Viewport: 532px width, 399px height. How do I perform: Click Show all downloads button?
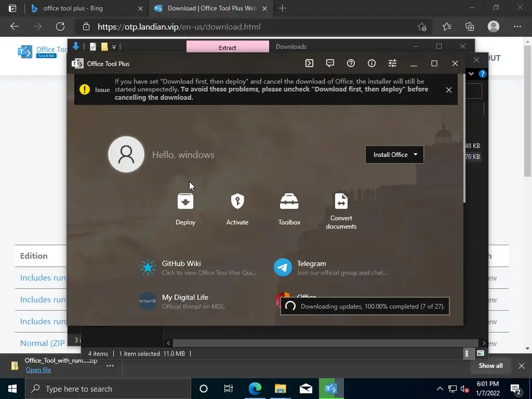[x=490, y=365]
